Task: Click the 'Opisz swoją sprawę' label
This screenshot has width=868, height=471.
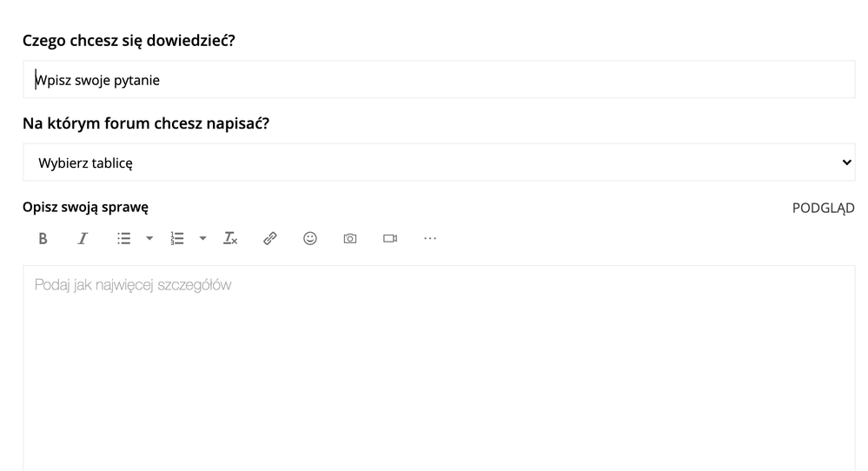Action: tap(85, 208)
